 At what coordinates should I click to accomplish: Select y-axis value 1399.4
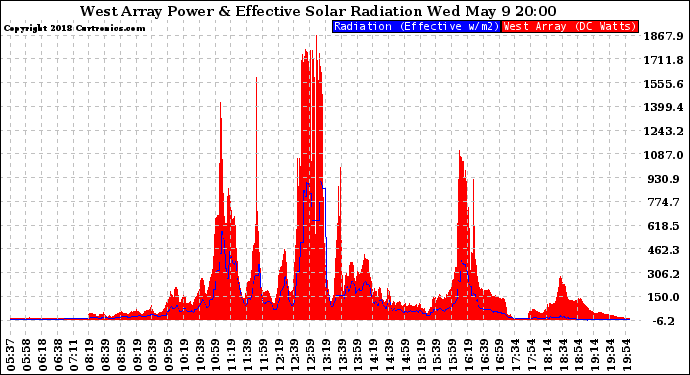coord(664,107)
